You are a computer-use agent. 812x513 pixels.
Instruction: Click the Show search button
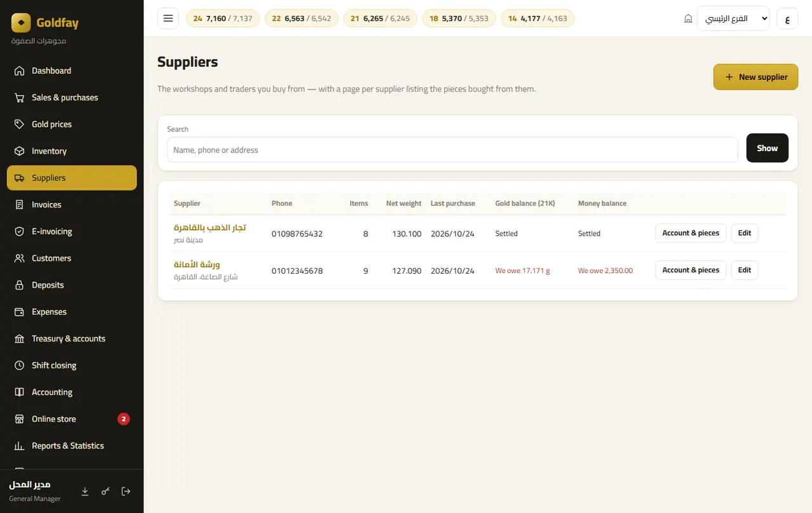click(x=767, y=148)
